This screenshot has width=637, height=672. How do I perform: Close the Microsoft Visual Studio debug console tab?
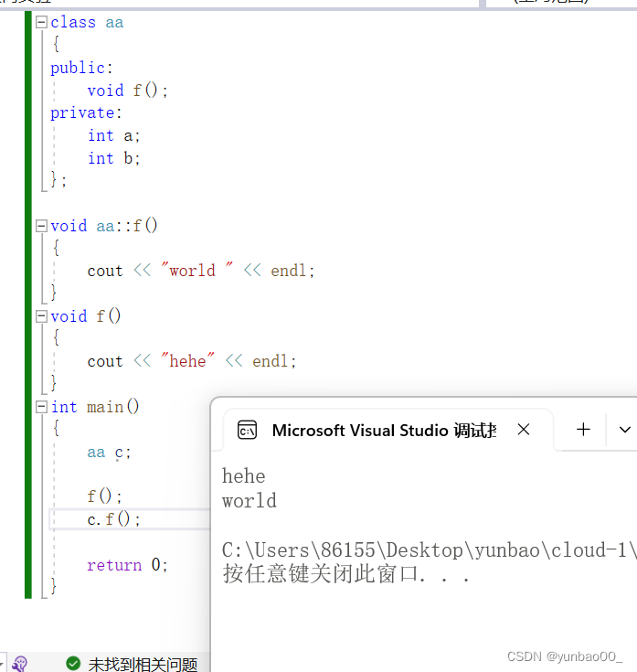pyautogui.click(x=524, y=430)
